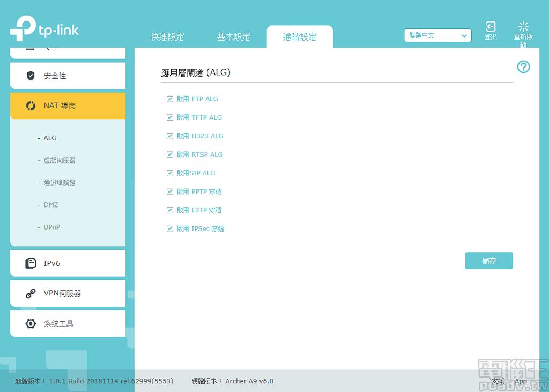The image size is (549, 392).
Task: Click the 登出 logout icon
Action: [490, 26]
